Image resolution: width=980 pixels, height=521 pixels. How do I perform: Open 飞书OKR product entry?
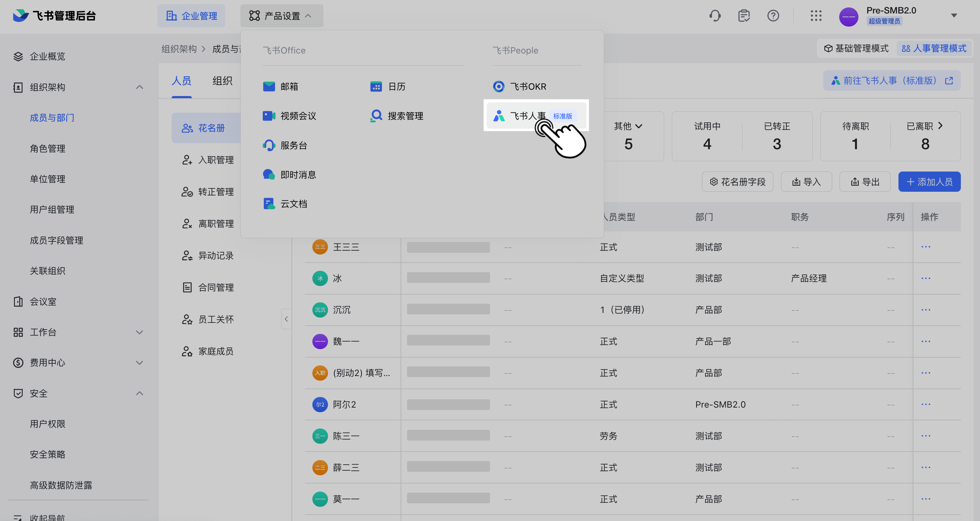point(519,86)
